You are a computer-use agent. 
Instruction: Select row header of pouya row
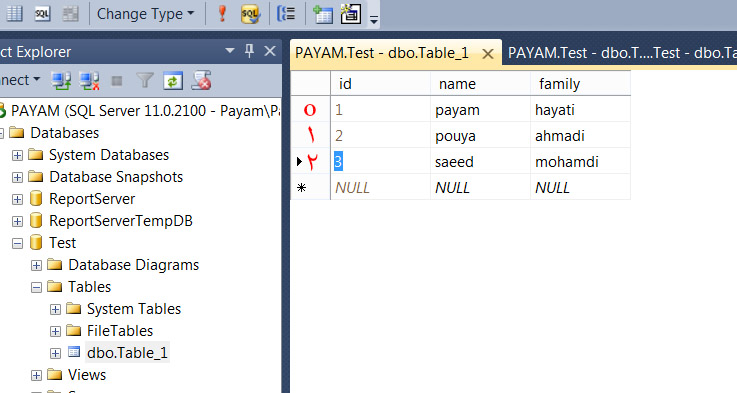(310, 135)
